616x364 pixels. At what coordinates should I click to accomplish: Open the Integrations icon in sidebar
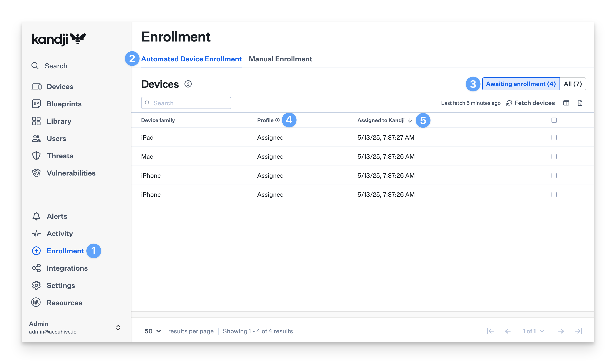36,268
